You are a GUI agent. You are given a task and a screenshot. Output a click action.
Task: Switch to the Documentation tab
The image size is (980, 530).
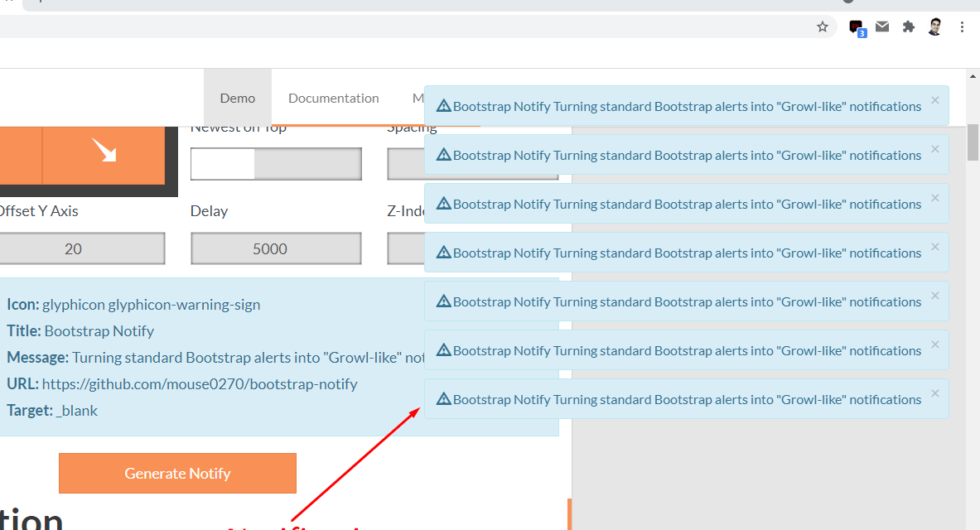pyautogui.click(x=333, y=98)
